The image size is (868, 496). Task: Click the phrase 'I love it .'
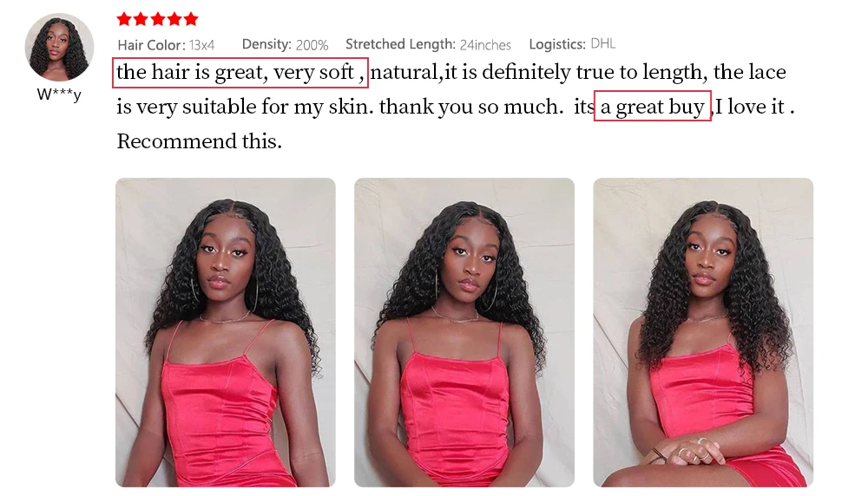pos(755,107)
